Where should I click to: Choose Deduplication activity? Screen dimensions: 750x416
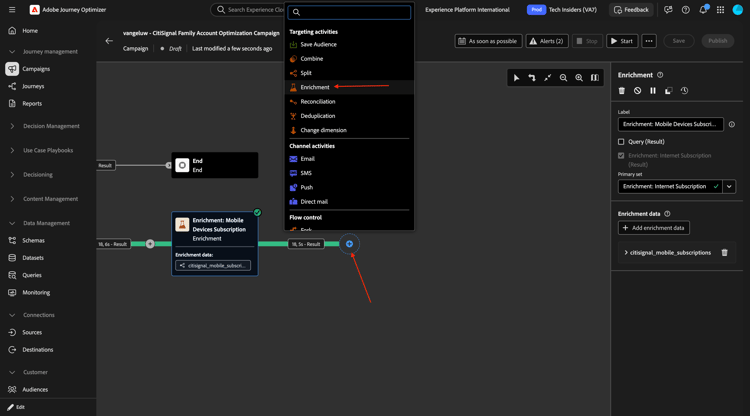coord(349,116)
